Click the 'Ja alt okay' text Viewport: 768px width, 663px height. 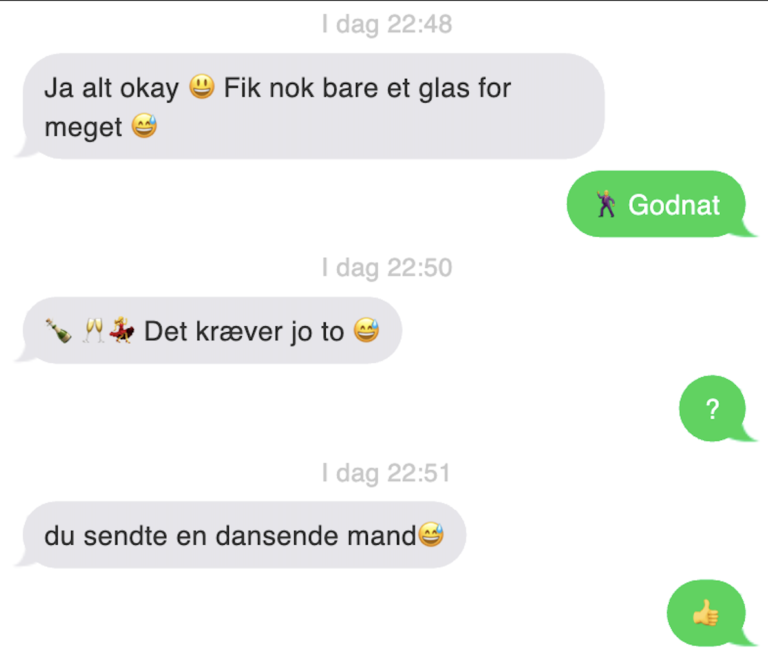tap(112, 89)
